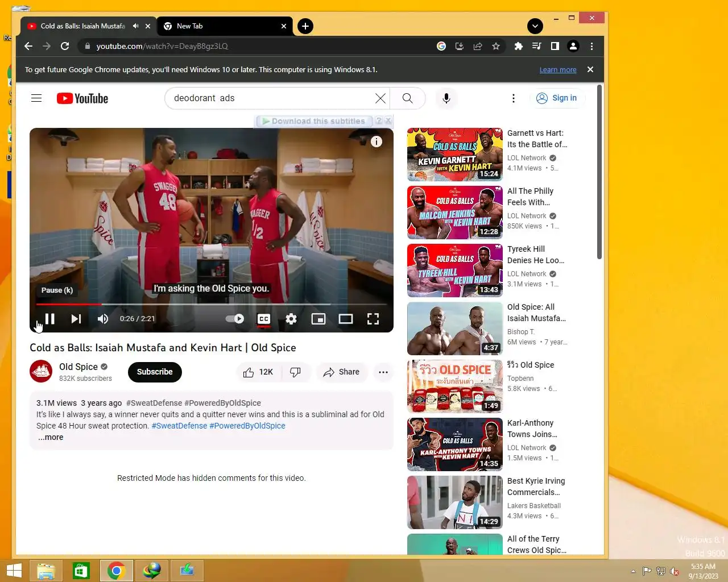This screenshot has height=582, width=728.
Task: Mute audio on the Cold as Balls tab
Action: click(x=135, y=26)
